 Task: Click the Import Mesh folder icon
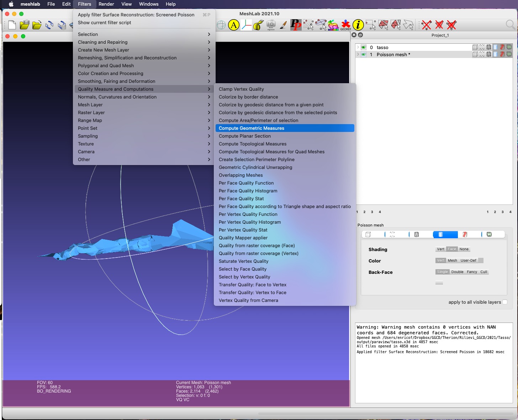(x=37, y=25)
